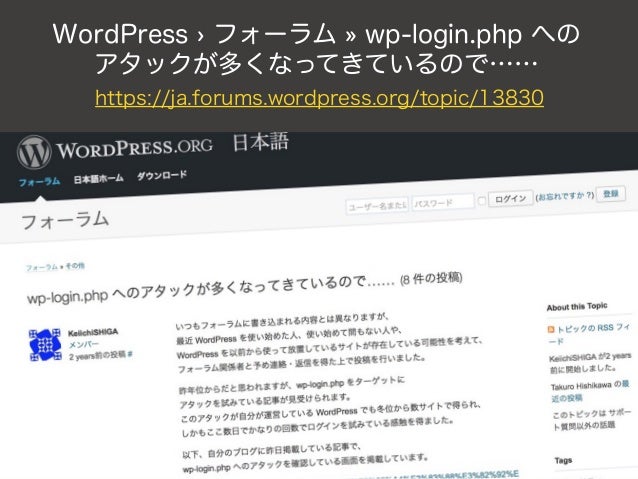Open the フォーラム navigation tab
638x479 pixels.
[x=39, y=182]
